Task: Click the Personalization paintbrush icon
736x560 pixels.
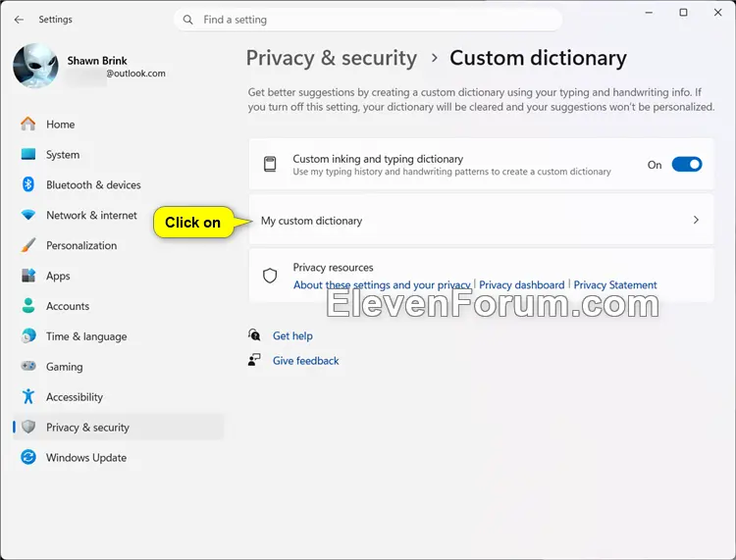Action: click(28, 245)
